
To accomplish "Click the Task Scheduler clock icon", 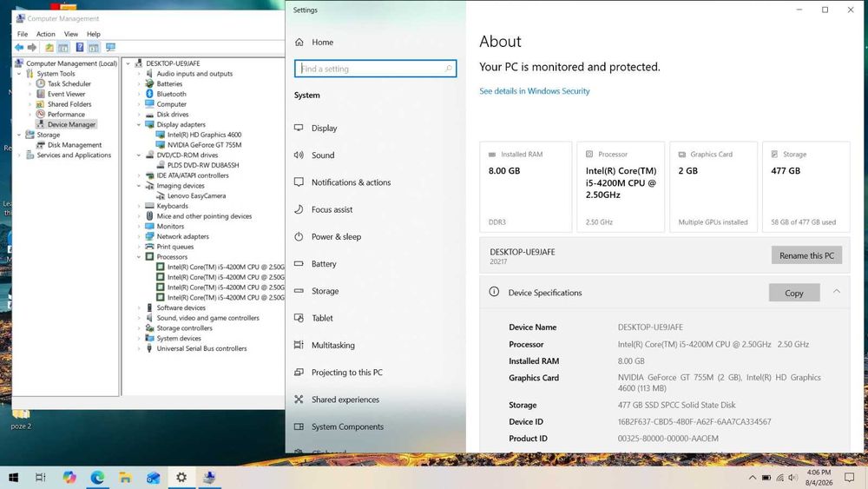I will point(41,83).
